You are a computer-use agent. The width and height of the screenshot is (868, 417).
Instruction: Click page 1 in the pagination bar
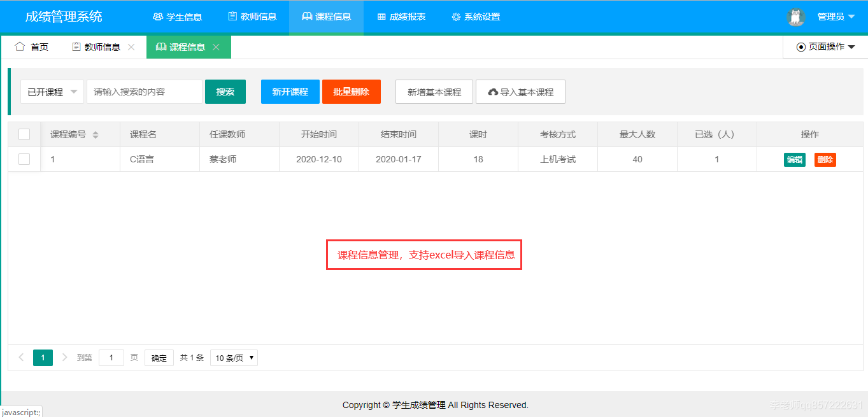(x=43, y=357)
